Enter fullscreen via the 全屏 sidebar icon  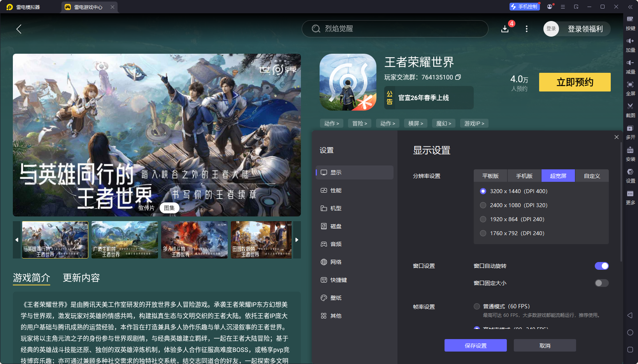[x=631, y=88]
